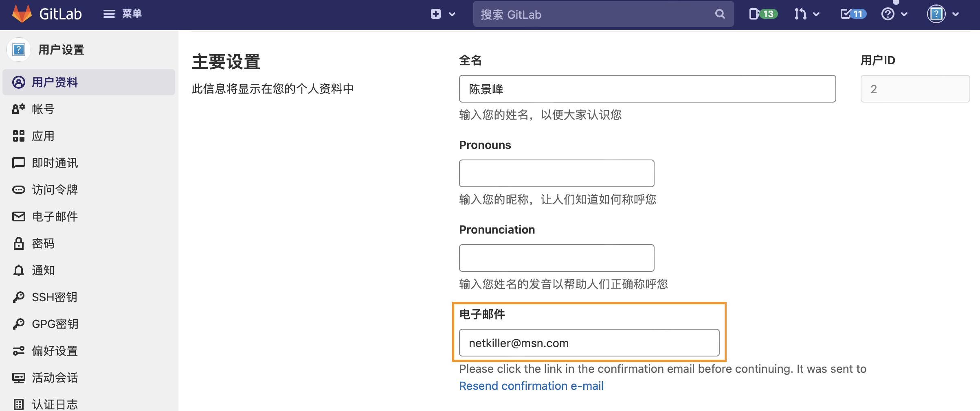
Task: Click Resend confirmation e-mail link
Action: 531,386
